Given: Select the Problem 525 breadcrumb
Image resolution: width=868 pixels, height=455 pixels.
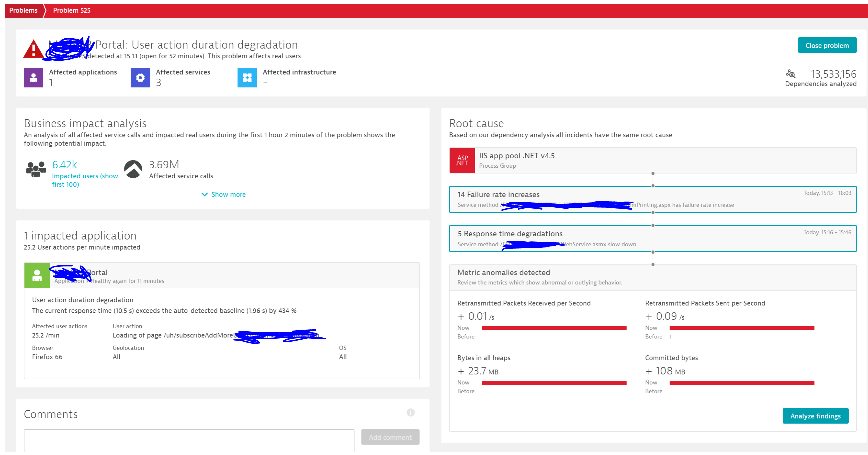Looking at the screenshot, I should [x=71, y=10].
